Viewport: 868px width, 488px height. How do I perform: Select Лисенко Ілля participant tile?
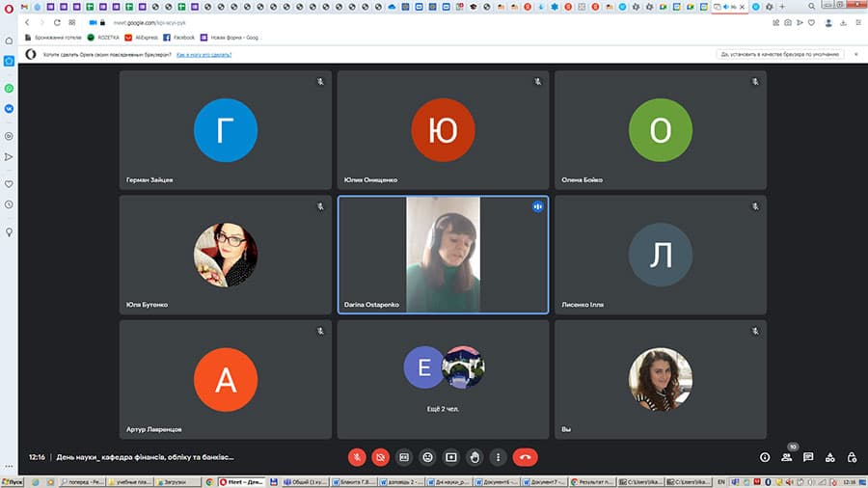pyautogui.click(x=661, y=255)
